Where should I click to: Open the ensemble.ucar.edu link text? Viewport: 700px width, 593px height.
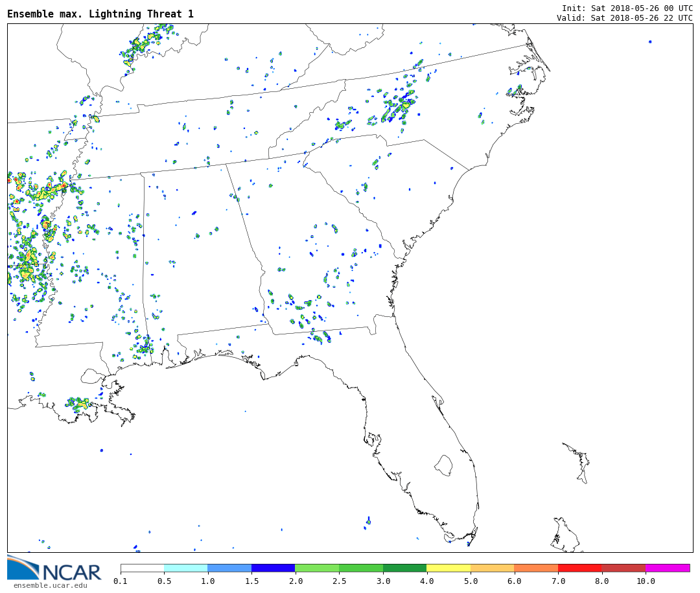[x=51, y=585]
